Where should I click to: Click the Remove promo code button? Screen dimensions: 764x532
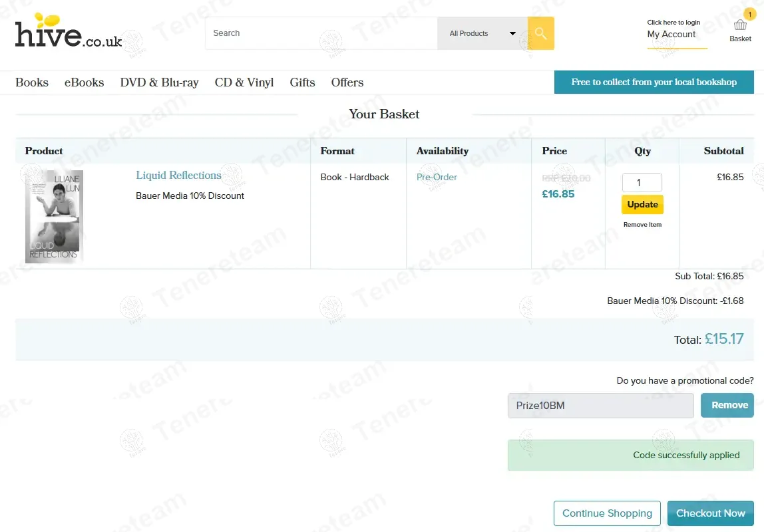(727, 405)
